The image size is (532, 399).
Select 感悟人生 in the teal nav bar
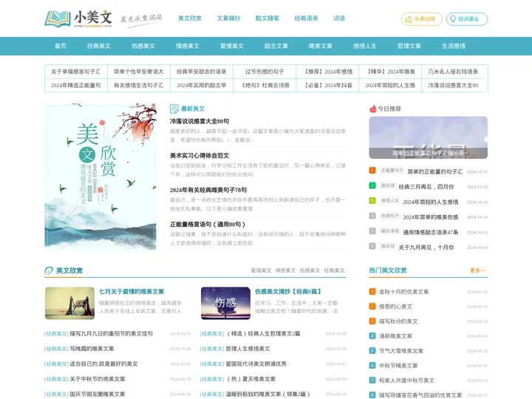click(x=365, y=46)
